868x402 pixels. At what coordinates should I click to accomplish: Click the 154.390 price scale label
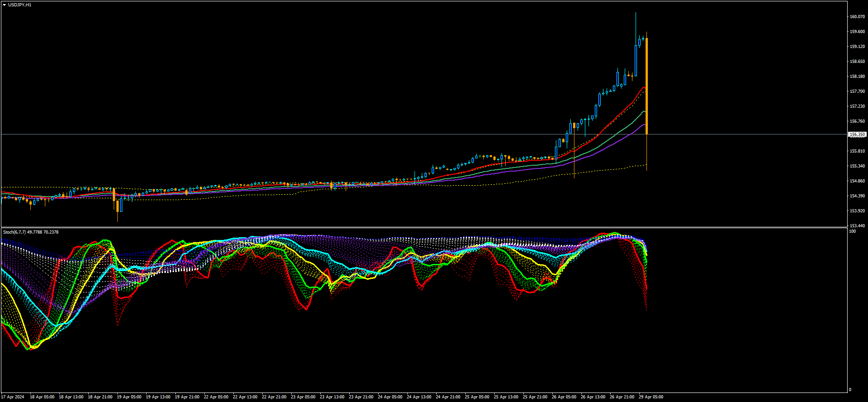click(x=857, y=196)
